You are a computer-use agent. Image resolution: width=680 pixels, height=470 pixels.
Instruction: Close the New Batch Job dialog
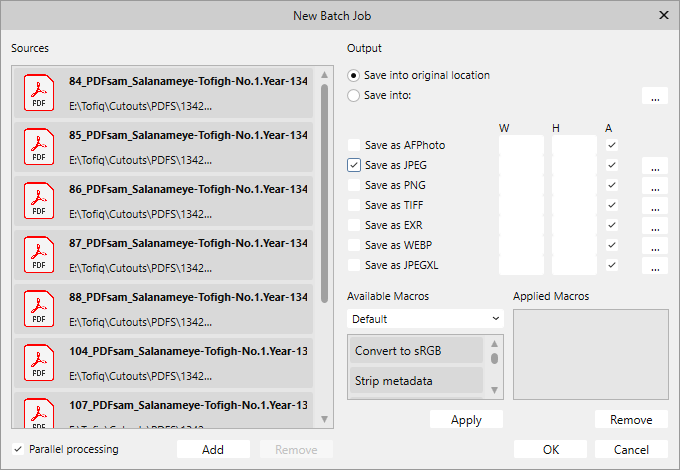(664, 15)
